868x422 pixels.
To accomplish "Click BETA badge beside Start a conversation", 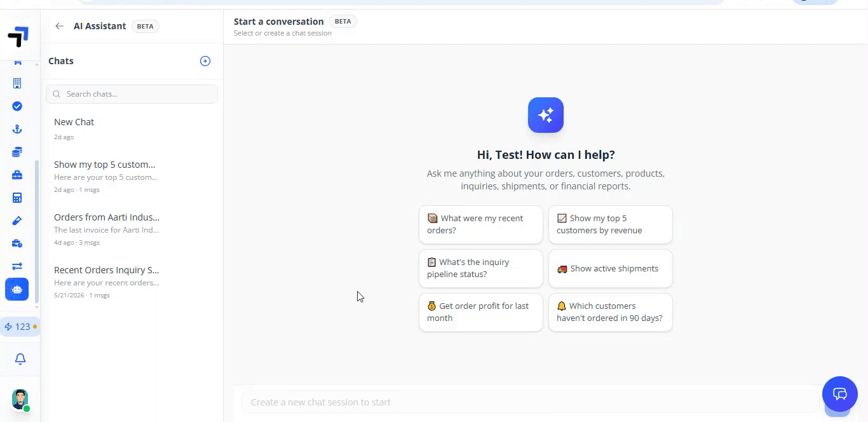I will [342, 21].
